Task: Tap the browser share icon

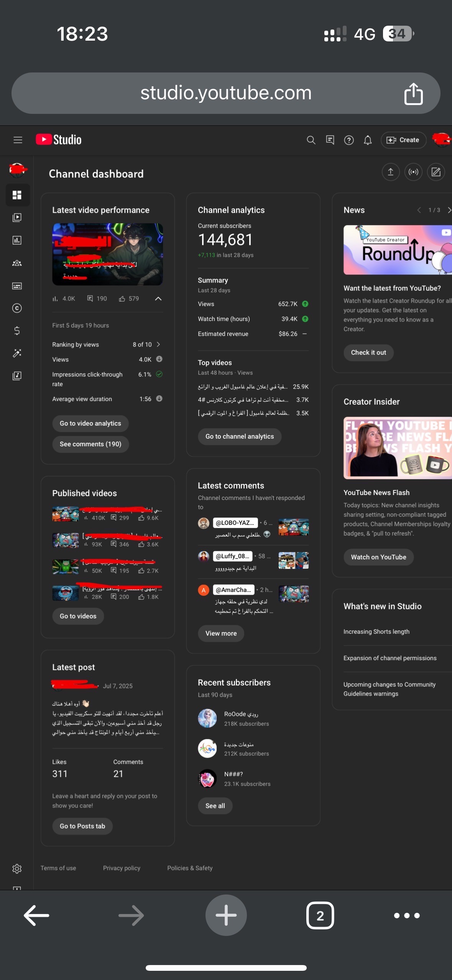Action: point(413,94)
